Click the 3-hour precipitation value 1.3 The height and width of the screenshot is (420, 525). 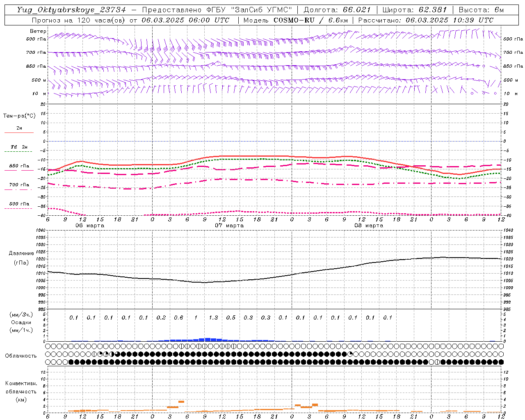pyautogui.click(x=213, y=317)
